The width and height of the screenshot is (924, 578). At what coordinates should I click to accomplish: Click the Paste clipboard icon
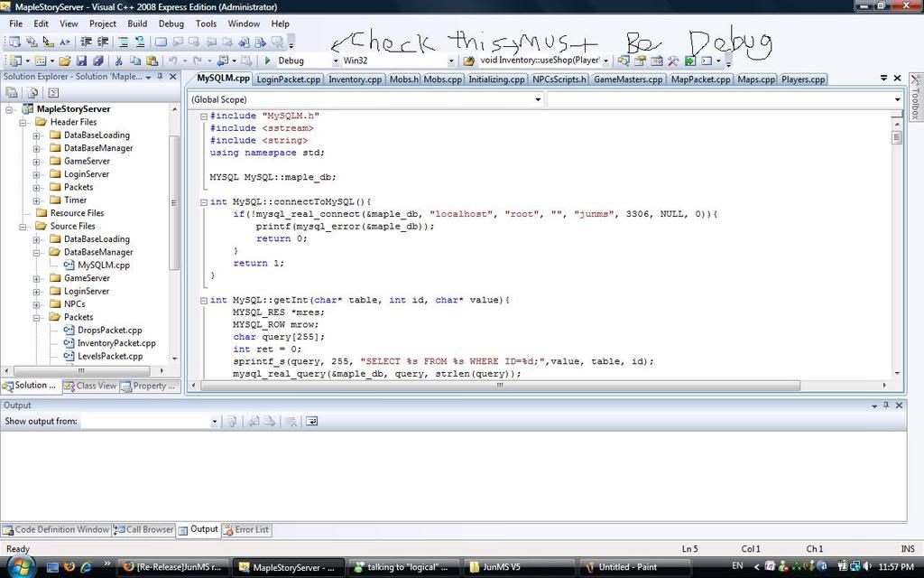pyautogui.click(x=151, y=61)
